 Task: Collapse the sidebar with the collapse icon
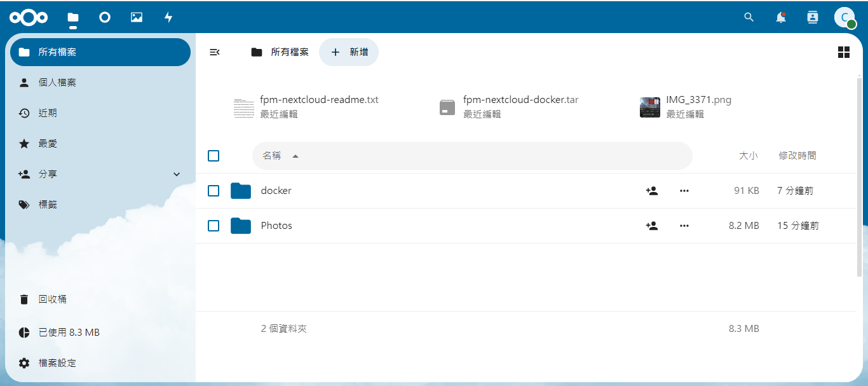point(214,52)
